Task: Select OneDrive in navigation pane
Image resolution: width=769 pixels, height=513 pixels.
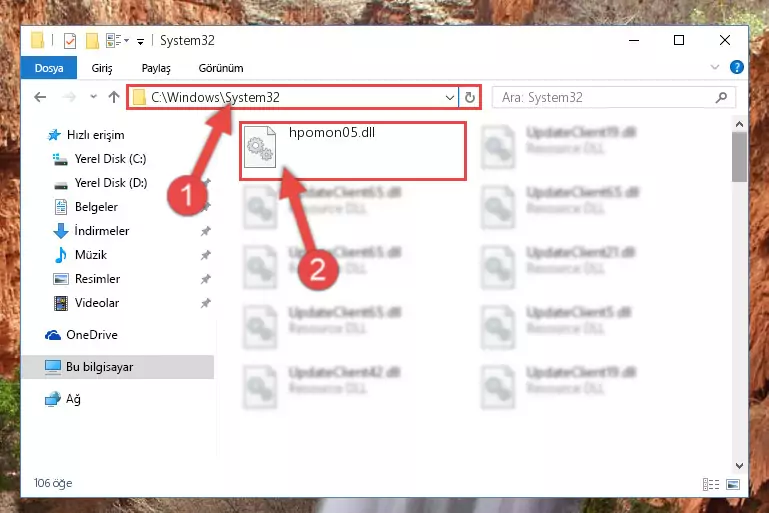Action: (x=92, y=335)
